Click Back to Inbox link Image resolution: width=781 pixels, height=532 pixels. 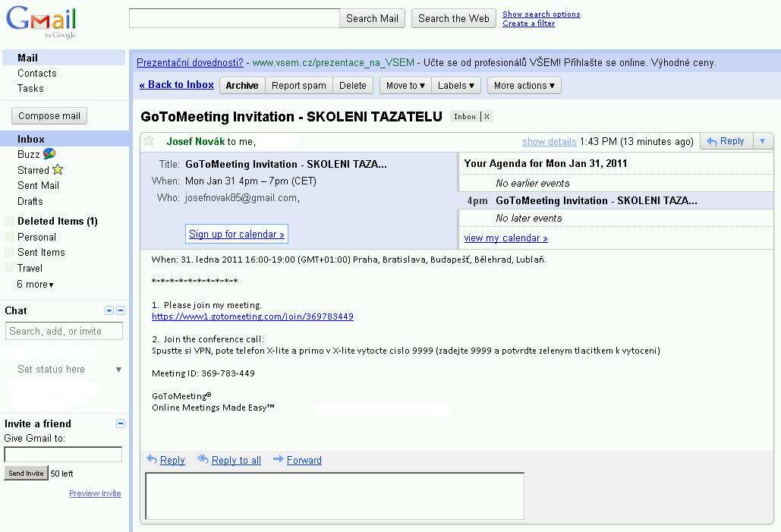tap(177, 85)
